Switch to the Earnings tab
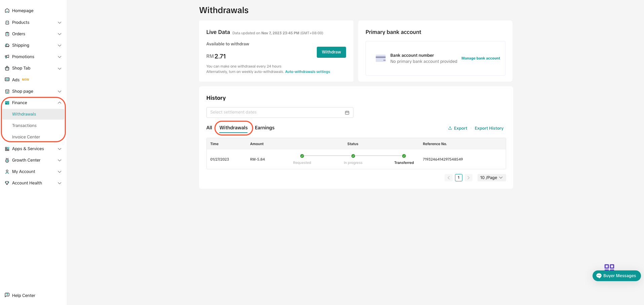The image size is (644, 305). (264, 128)
